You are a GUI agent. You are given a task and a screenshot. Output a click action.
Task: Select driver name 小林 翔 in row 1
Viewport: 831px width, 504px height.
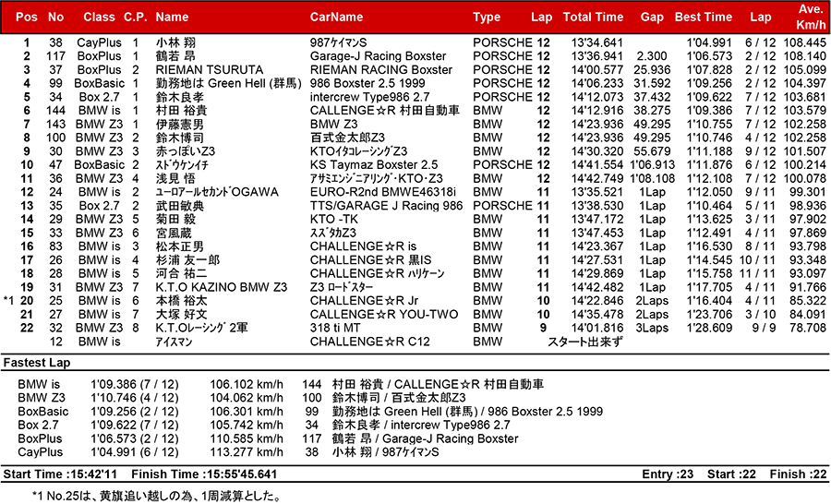(x=175, y=43)
